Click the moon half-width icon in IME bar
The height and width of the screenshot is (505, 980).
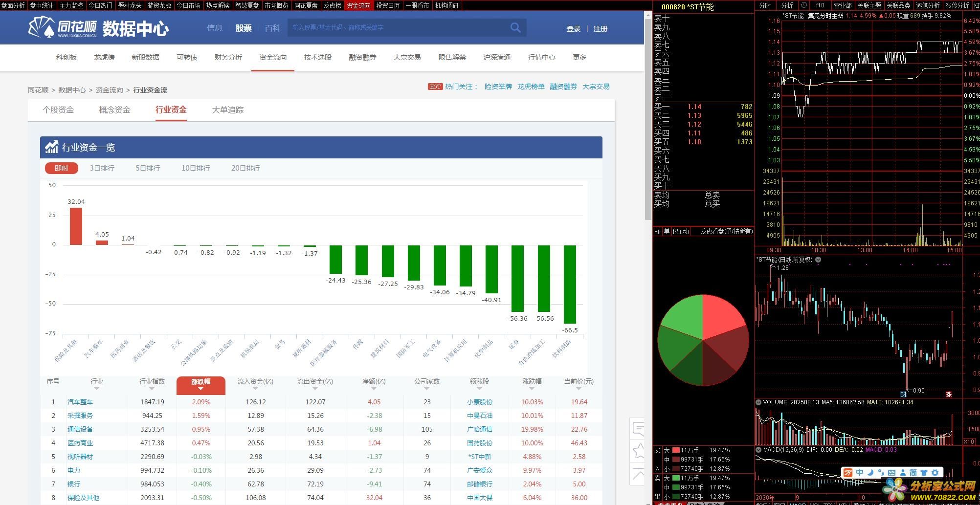click(870, 473)
